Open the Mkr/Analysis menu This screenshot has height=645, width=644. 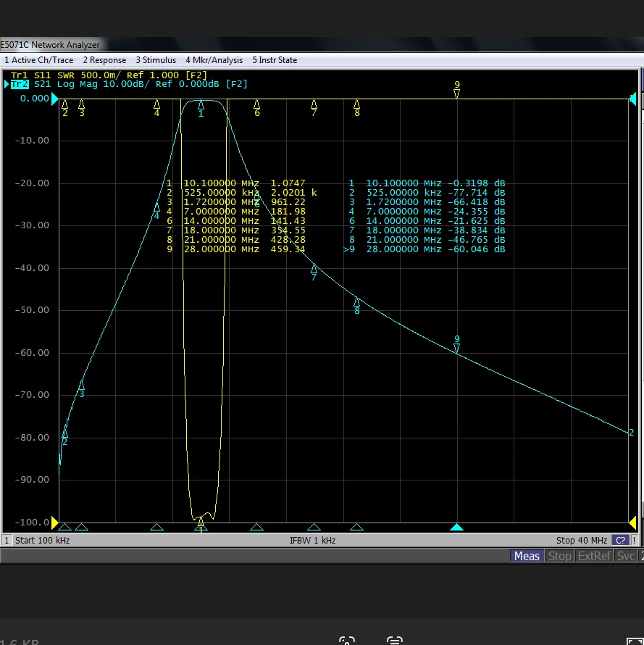pos(214,60)
